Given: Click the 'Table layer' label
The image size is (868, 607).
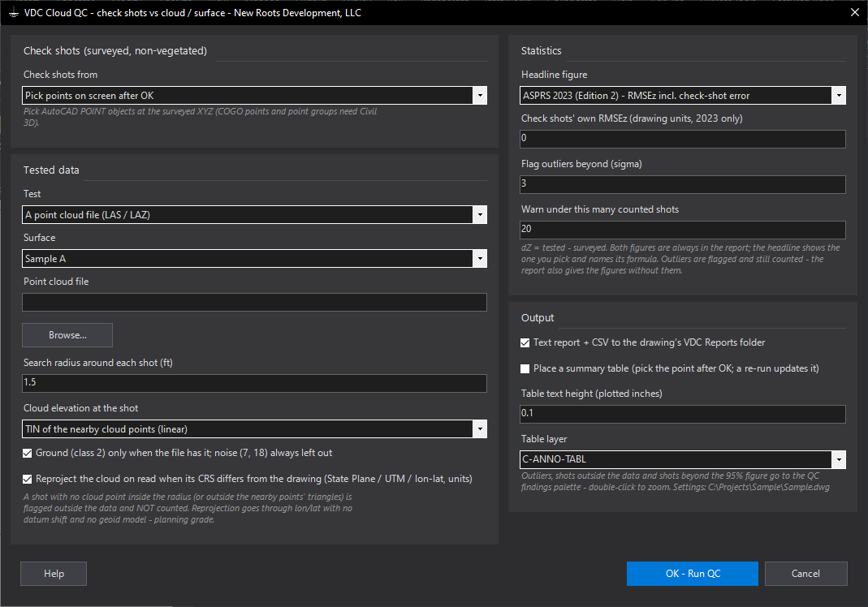Looking at the screenshot, I should [543, 439].
